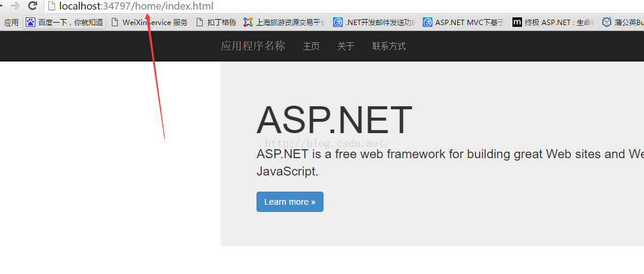Click the 蒲公英 cube icon
Viewport: 644px width, 274px height.
606,22
